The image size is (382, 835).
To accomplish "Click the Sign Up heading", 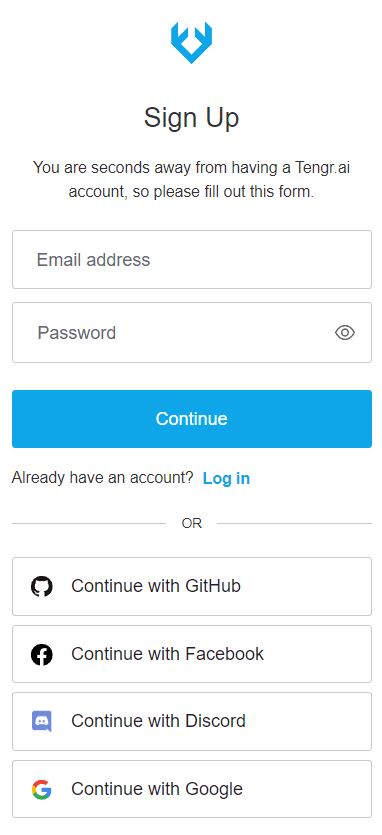I will click(x=191, y=118).
